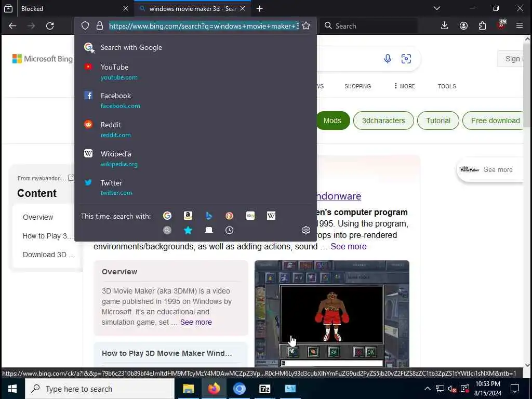
Task: Open the SHOPPING results tab
Action: point(357,86)
